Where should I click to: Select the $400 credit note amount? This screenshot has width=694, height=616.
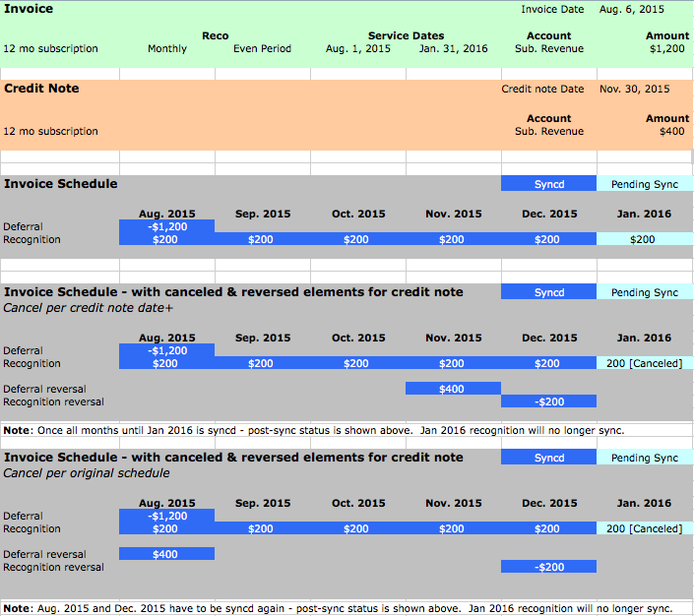(x=672, y=132)
